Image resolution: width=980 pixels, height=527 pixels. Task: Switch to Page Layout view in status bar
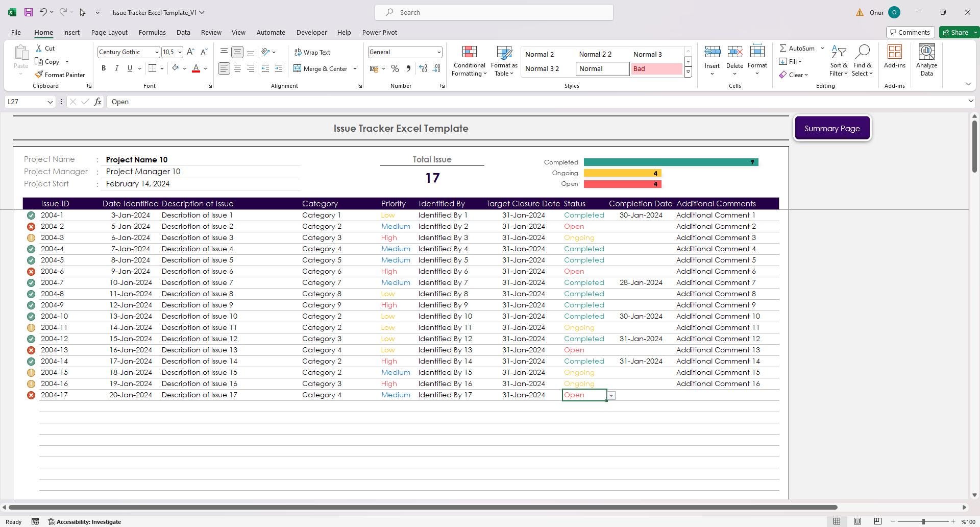point(857,521)
